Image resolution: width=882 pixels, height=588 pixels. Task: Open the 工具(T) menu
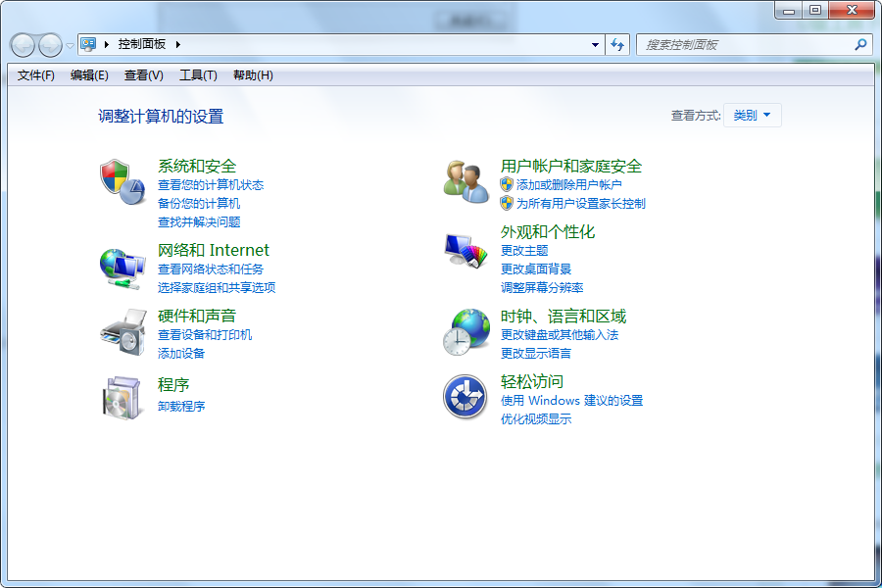coord(198,75)
